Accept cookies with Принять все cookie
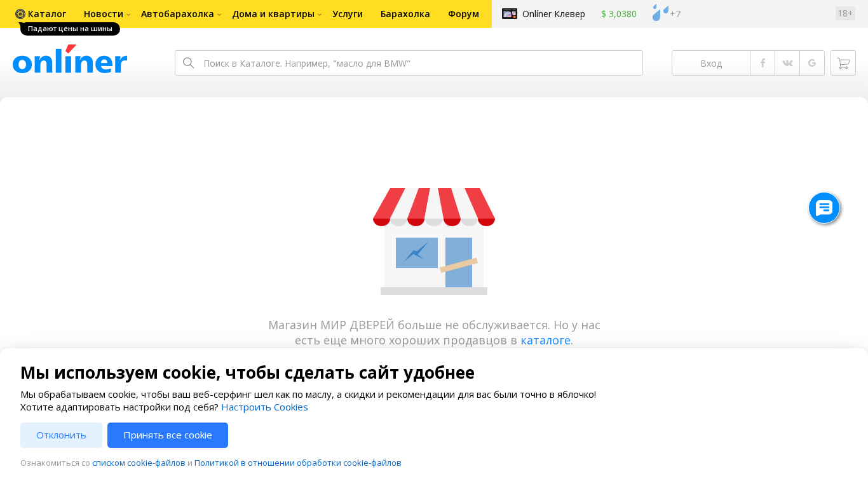 click(x=168, y=435)
